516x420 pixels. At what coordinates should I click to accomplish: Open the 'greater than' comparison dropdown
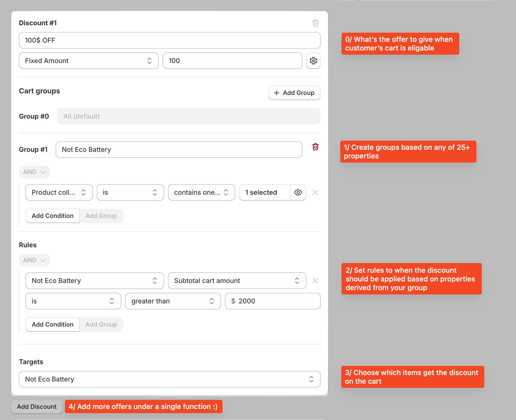pyautogui.click(x=173, y=301)
